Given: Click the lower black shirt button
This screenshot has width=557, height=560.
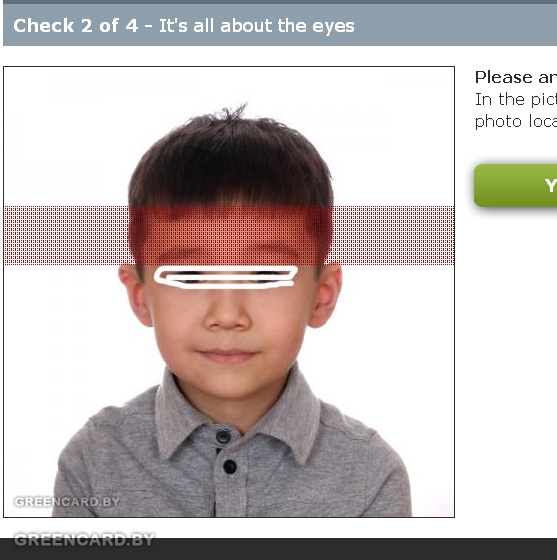Looking at the screenshot, I should click(x=230, y=466).
